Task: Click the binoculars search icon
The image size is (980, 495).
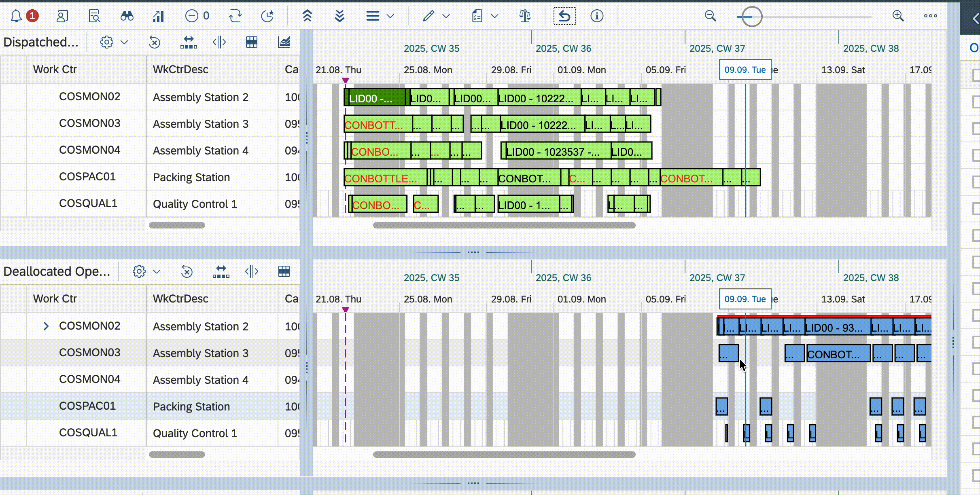Action: point(127,16)
